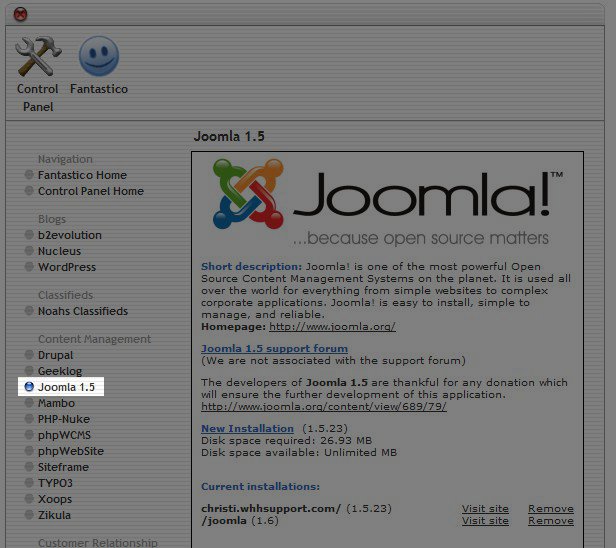Select Joomla 1.5 in the sidebar
Viewport: 616px width, 548px height.
tap(66, 386)
